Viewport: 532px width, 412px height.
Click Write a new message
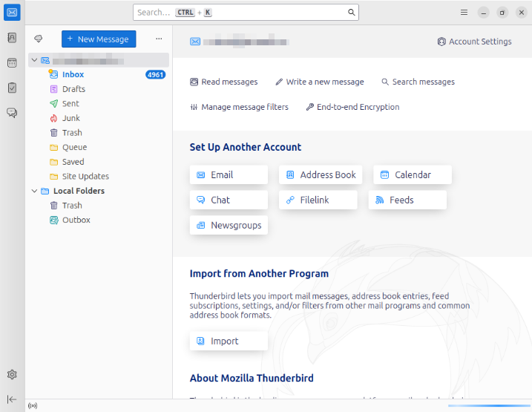tap(320, 82)
